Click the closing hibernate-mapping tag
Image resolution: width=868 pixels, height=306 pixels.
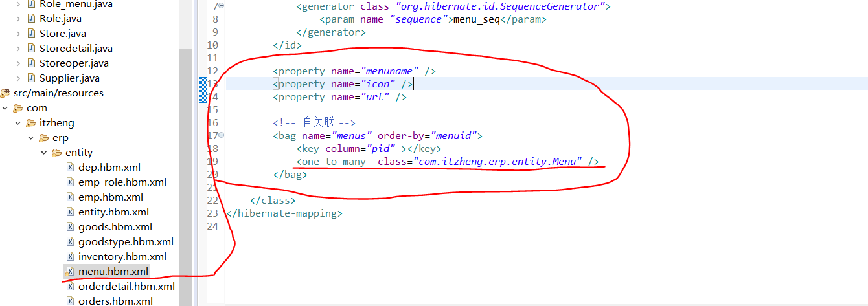pos(284,213)
